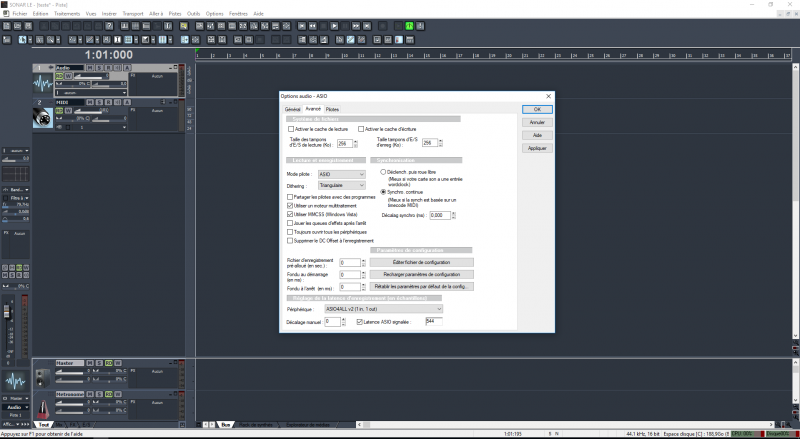
Task: Open the Transport menu
Action: pyautogui.click(x=132, y=12)
